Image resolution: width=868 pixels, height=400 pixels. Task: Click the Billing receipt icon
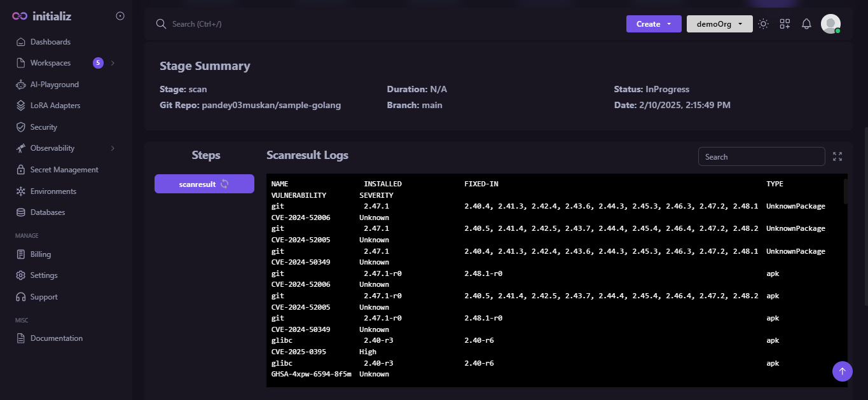tap(20, 254)
